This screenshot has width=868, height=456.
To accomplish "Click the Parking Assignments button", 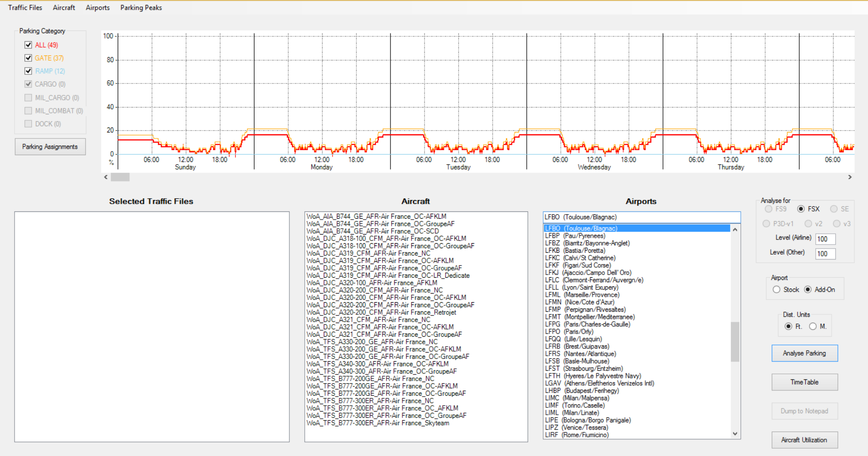I will [x=50, y=147].
